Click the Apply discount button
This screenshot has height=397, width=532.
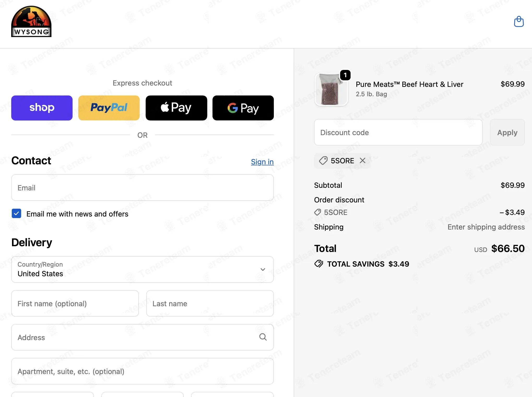(x=507, y=132)
